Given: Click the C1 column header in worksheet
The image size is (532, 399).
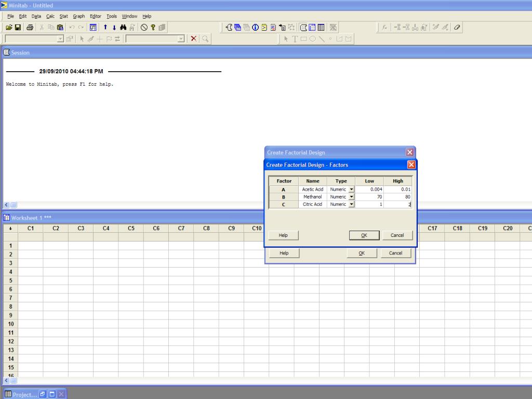Looking at the screenshot, I should (x=31, y=229).
